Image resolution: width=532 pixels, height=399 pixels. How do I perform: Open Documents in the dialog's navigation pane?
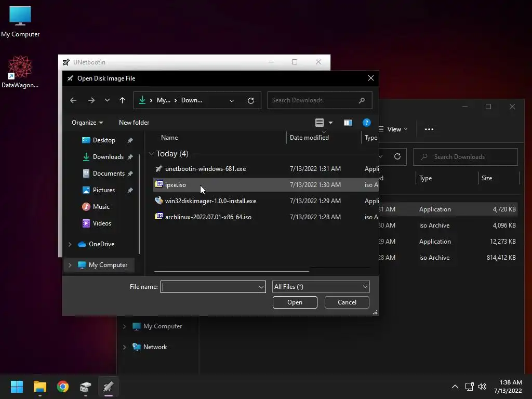click(x=109, y=174)
